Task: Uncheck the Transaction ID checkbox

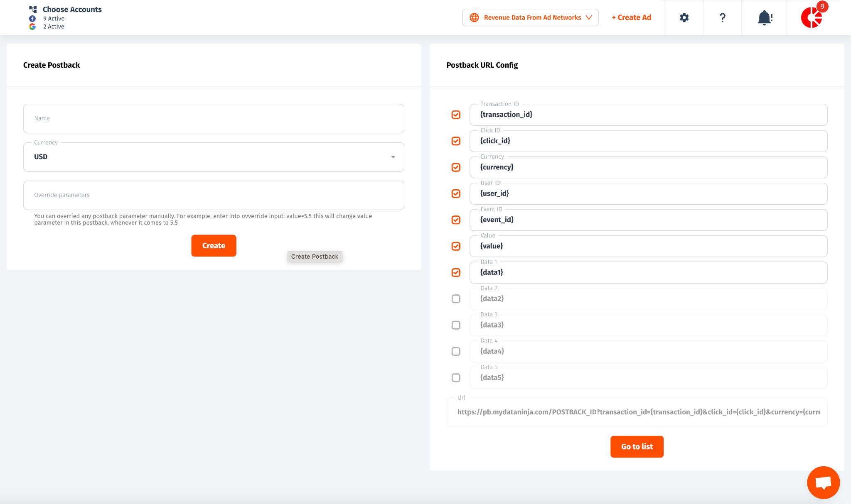Action: (x=456, y=115)
